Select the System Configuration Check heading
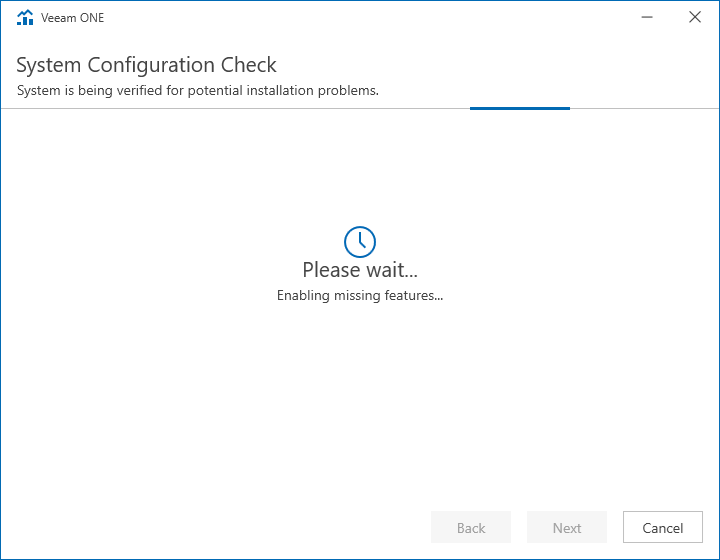 146,65
